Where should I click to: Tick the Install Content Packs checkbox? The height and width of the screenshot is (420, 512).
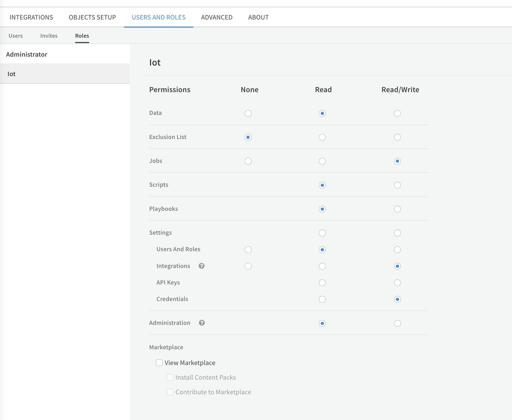coord(170,377)
